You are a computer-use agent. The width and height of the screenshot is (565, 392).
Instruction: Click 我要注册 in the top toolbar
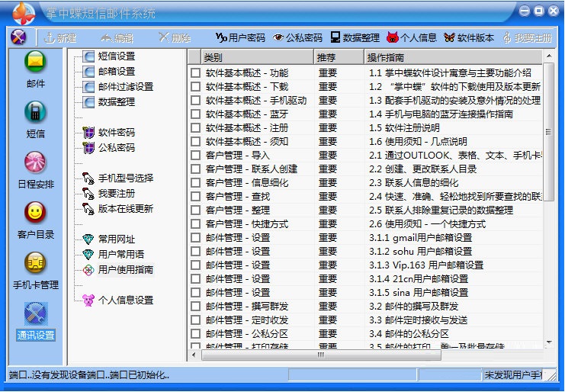click(528, 38)
